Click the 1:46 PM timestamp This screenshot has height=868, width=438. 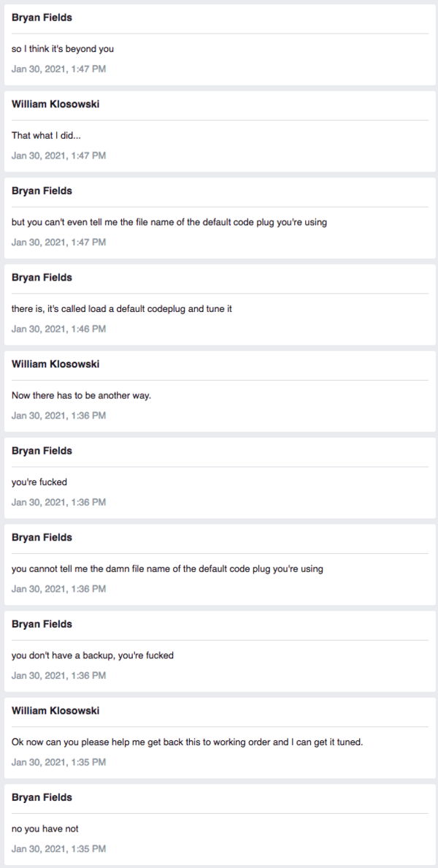click(x=58, y=329)
